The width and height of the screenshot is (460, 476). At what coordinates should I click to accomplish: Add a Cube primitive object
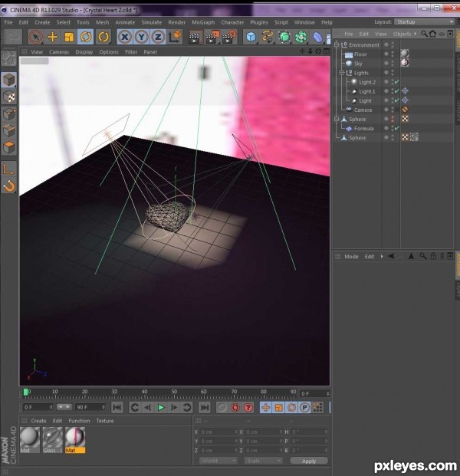[251, 37]
